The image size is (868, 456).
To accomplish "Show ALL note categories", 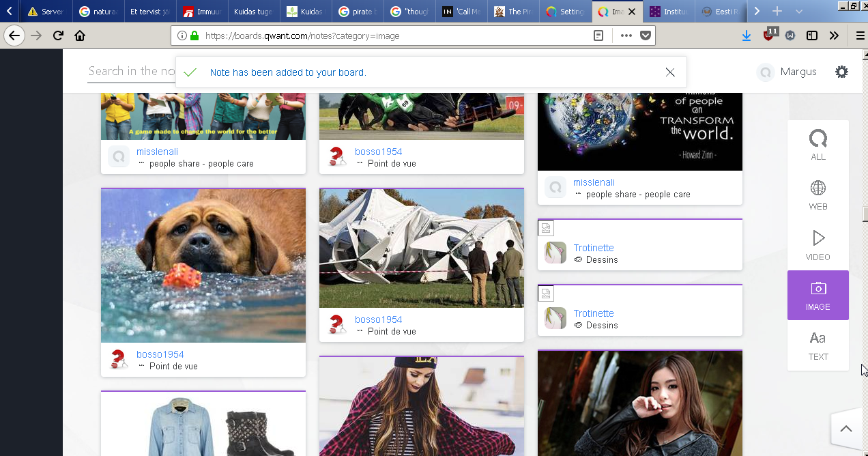I will coord(818,145).
